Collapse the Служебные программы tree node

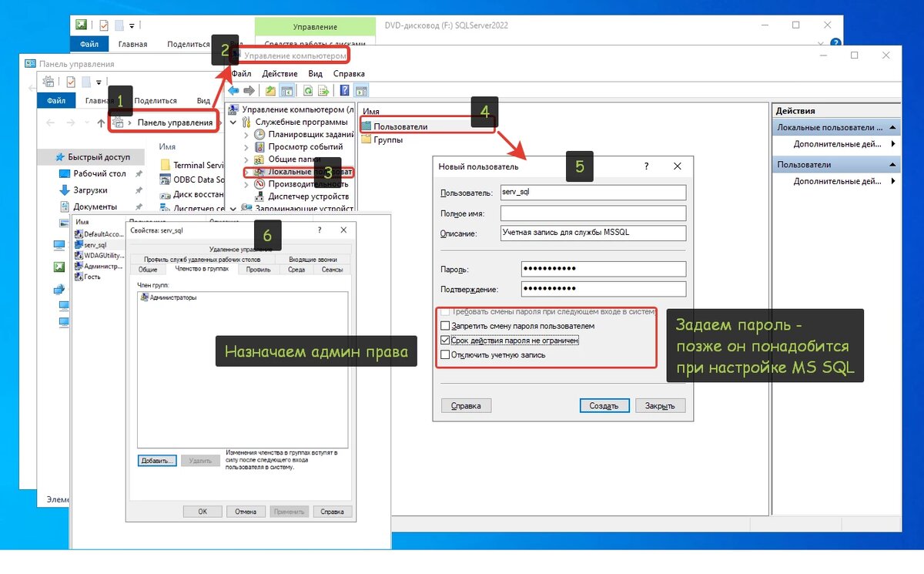pos(234,122)
